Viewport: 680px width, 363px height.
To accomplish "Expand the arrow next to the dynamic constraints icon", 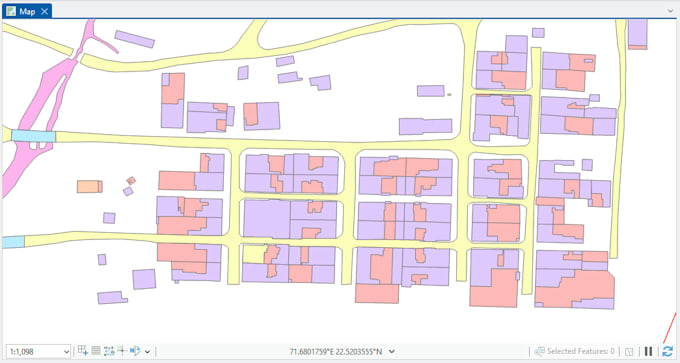I will coord(147,352).
